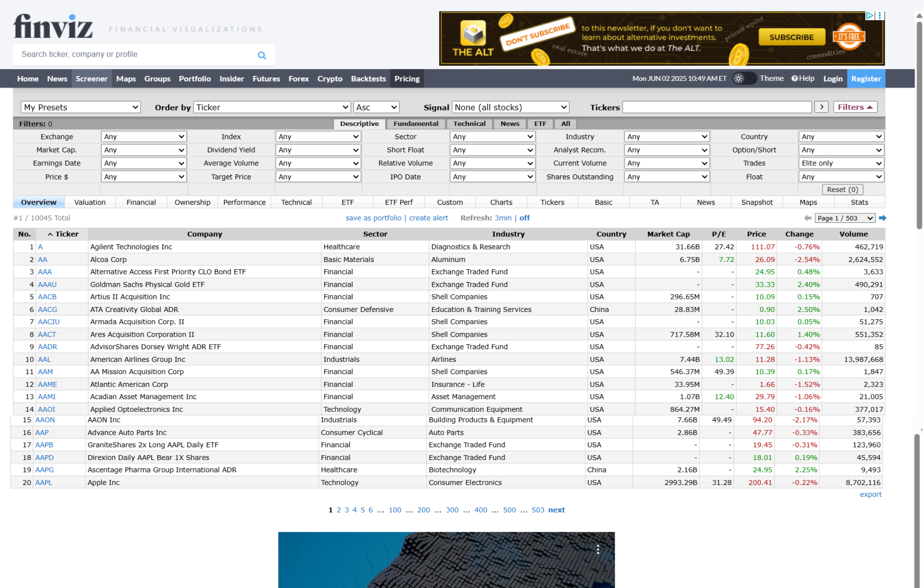924x588 pixels.
Task: Open the IPO Date filter dropdown
Action: [x=493, y=177]
